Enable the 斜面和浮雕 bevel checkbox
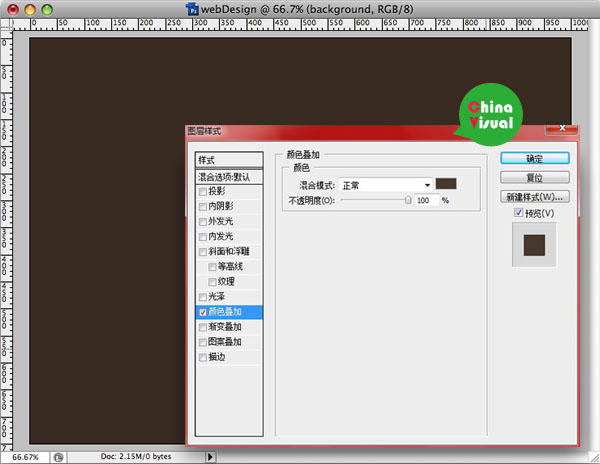Image resolution: width=600 pixels, height=464 pixels. click(x=203, y=252)
